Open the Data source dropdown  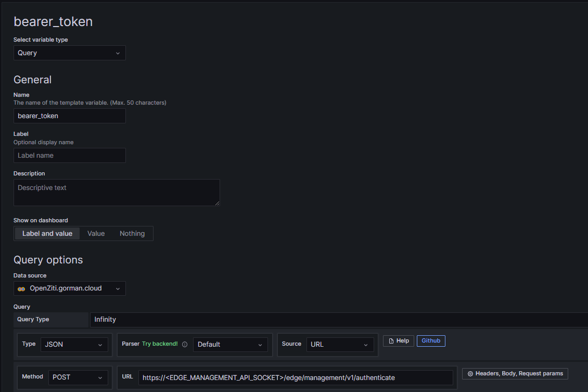point(69,288)
